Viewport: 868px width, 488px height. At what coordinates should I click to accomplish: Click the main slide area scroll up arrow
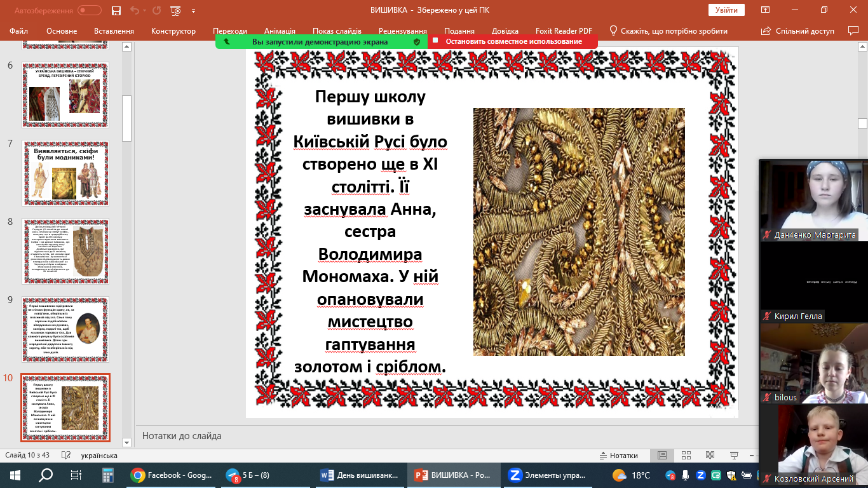[x=862, y=46]
